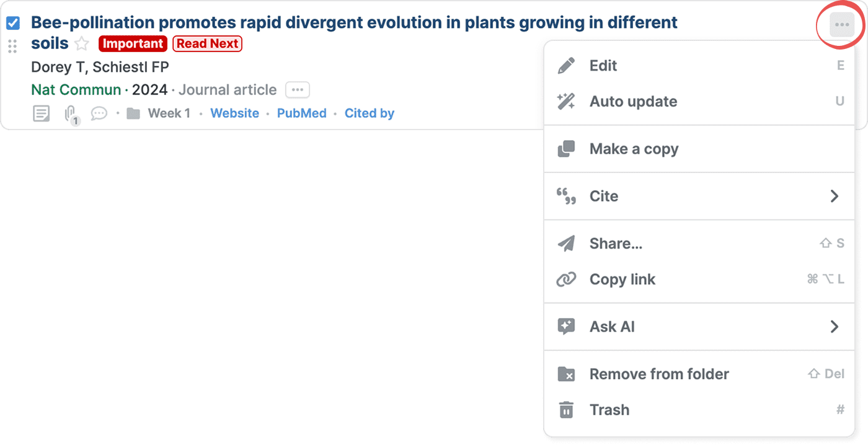Click the Important red tag
This screenshot has height=445, width=868.
coord(133,44)
